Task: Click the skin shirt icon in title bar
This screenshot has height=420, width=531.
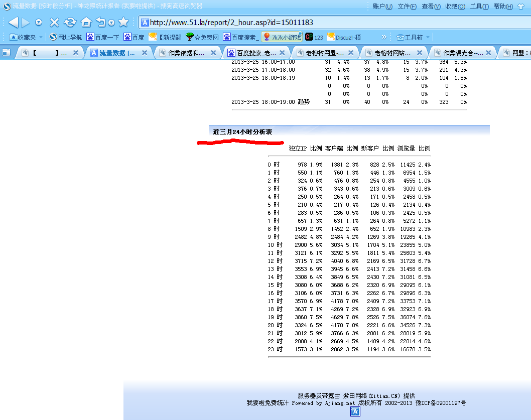Action: 521,7
